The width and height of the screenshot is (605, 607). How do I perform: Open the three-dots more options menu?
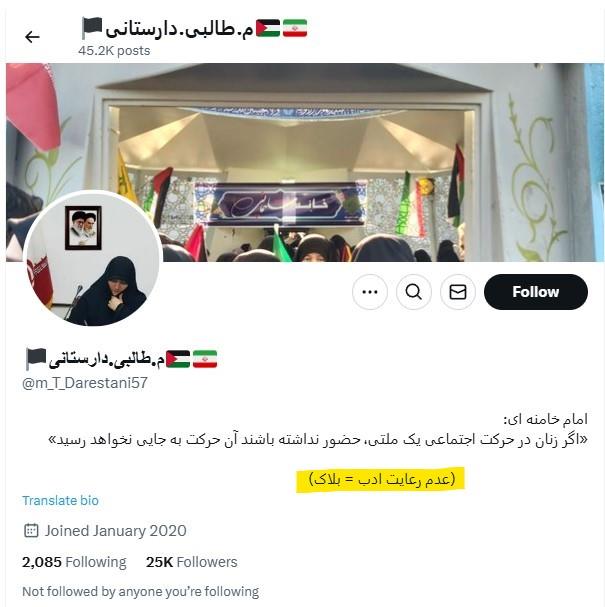point(370,292)
